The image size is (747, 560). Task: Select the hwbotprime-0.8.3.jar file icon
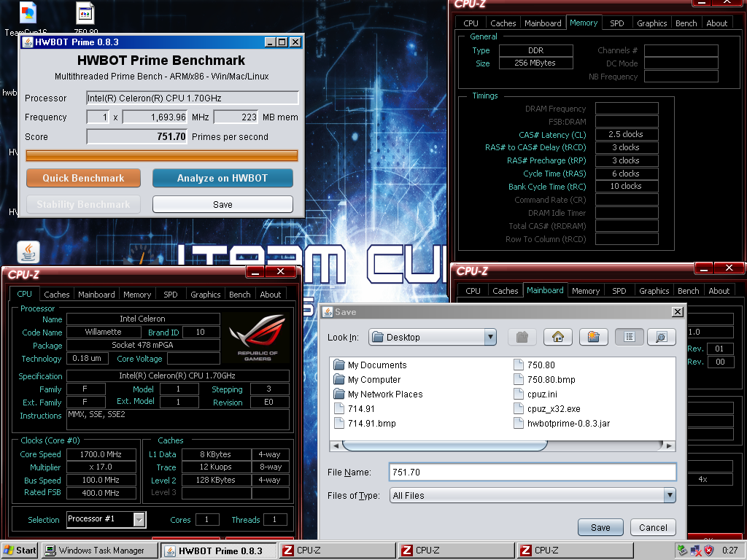pos(519,424)
